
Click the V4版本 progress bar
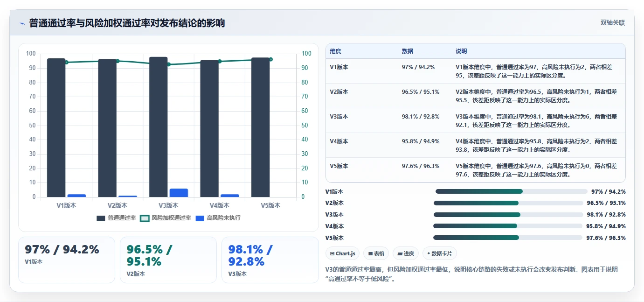pos(508,226)
